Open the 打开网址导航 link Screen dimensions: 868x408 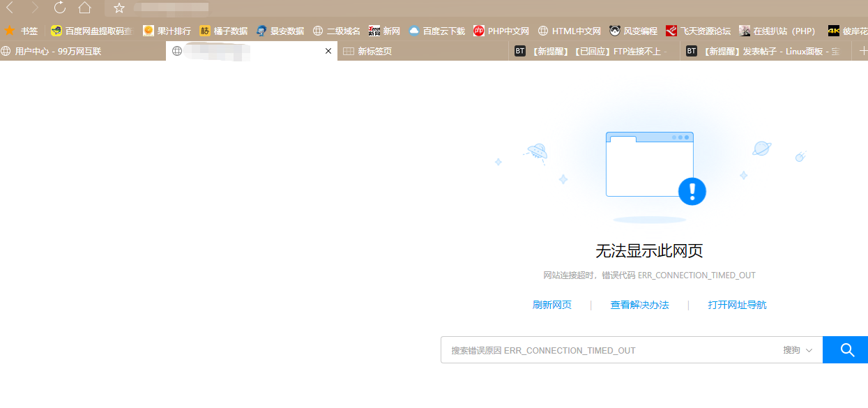(736, 305)
